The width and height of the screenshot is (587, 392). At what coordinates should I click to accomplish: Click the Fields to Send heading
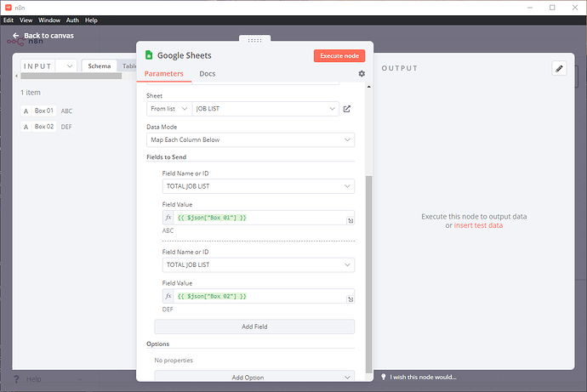tap(166, 157)
